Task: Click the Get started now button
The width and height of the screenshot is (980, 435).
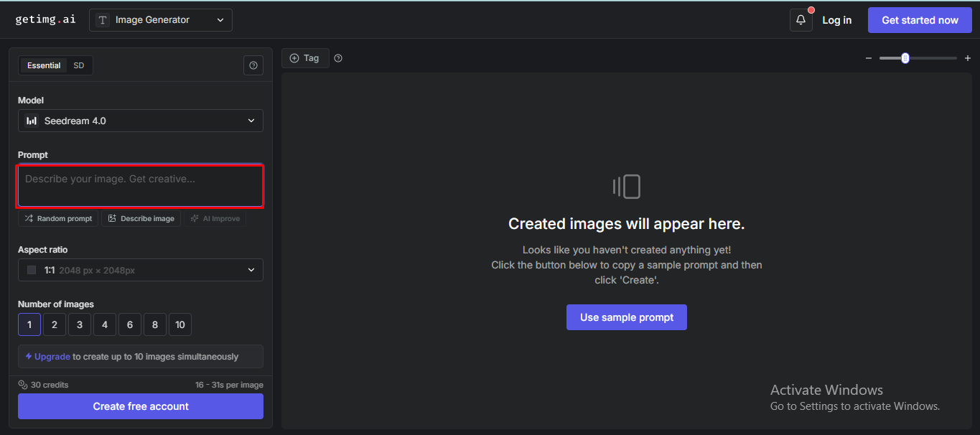Action: [x=920, y=20]
